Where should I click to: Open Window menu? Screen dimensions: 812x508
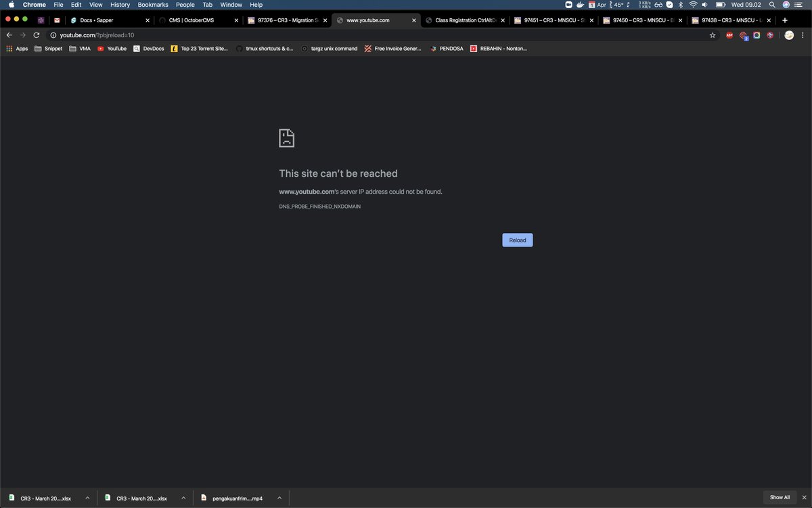point(231,5)
